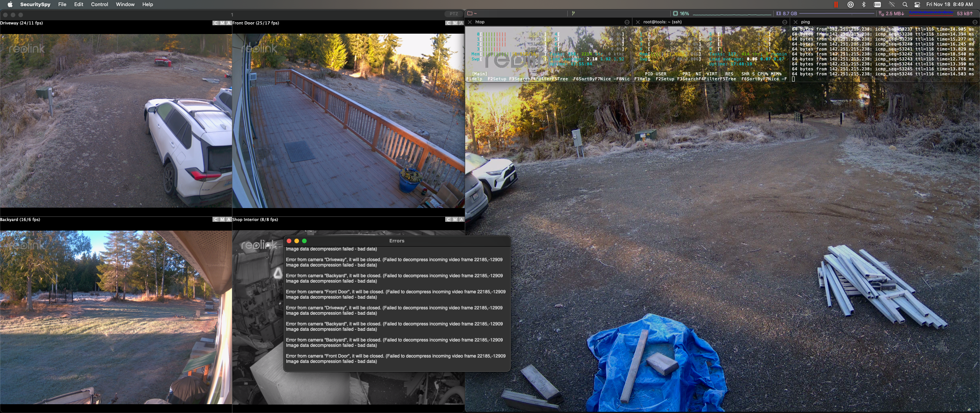The image size is (980, 413).
Task: Open the Edit menu
Action: 79,4
